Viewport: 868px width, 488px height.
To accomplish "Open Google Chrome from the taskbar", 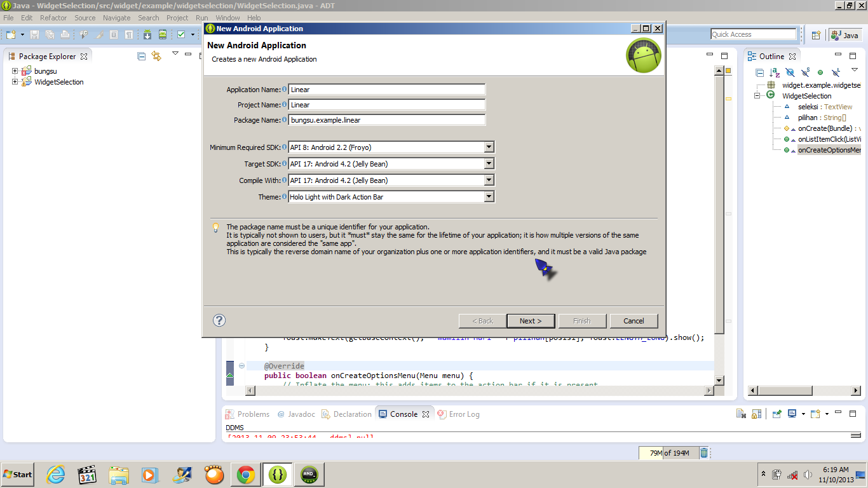I will point(246,474).
